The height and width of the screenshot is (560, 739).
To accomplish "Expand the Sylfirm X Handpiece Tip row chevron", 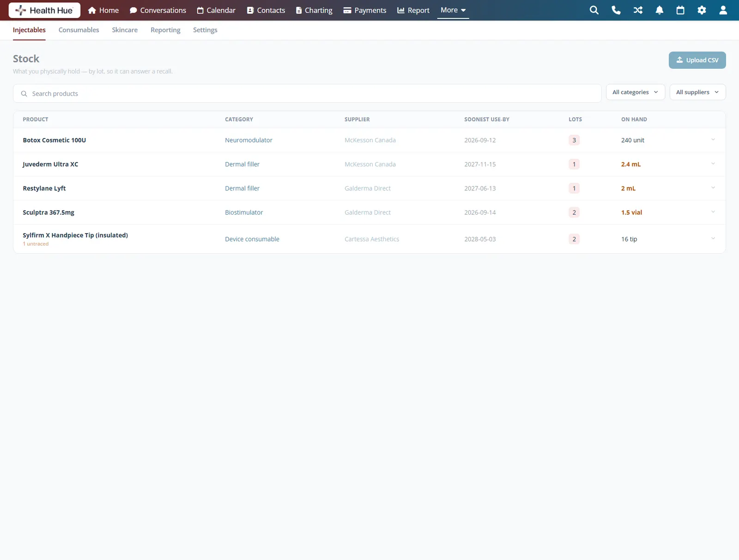I will click(713, 238).
